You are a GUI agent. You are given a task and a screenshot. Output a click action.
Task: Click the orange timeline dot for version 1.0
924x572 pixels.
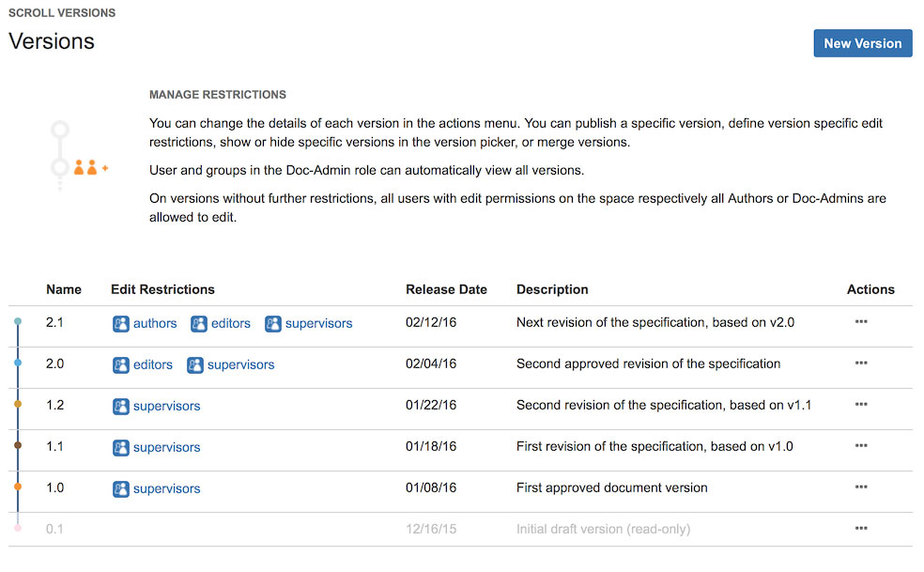(x=18, y=487)
